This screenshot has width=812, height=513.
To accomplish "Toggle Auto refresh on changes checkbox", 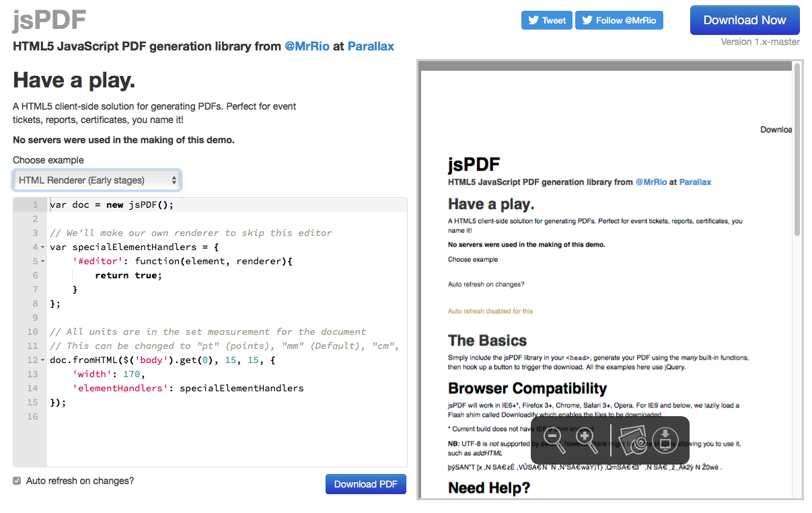I will [17, 481].
